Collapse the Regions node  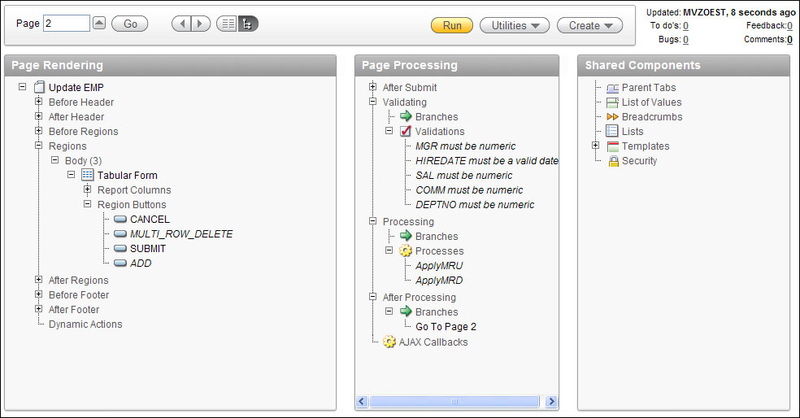pos(38,145)
